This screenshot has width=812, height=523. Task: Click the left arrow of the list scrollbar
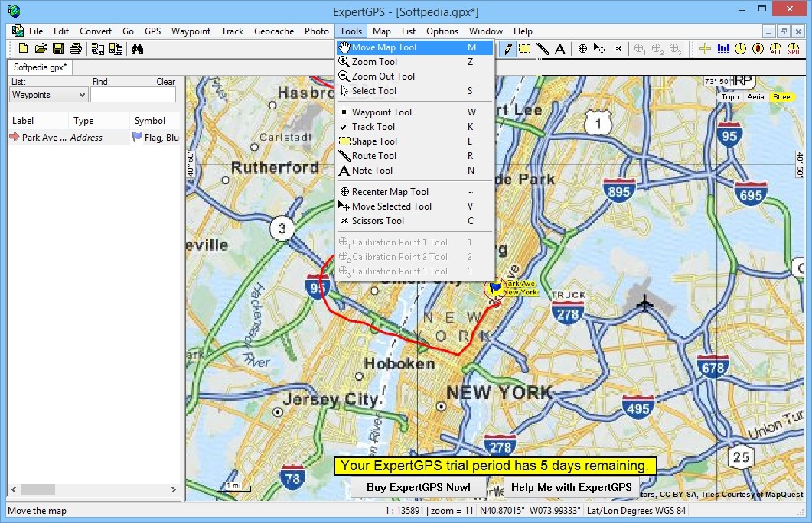click(14, 489)
